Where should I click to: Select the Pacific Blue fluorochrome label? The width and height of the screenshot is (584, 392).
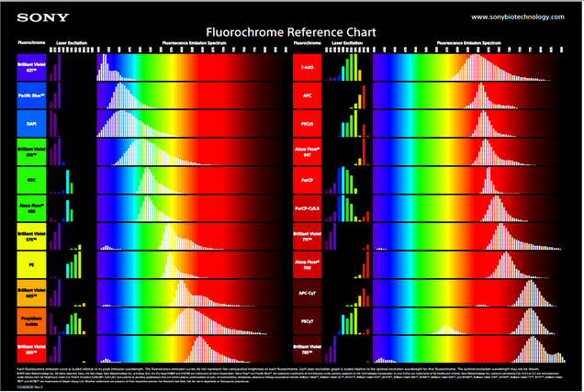pos(33,95)
